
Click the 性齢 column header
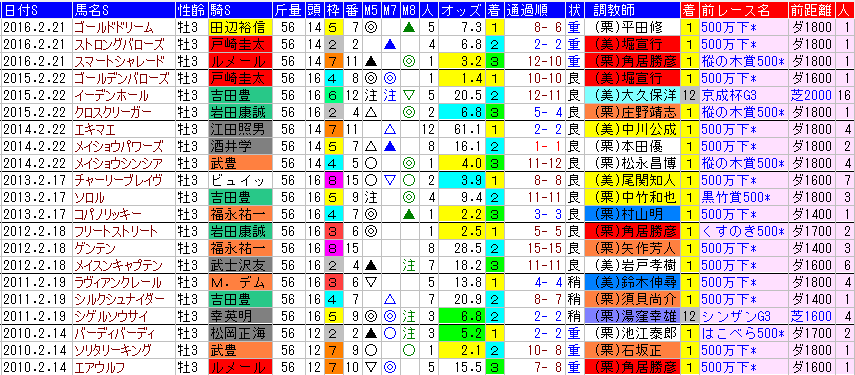coord(191,9)
